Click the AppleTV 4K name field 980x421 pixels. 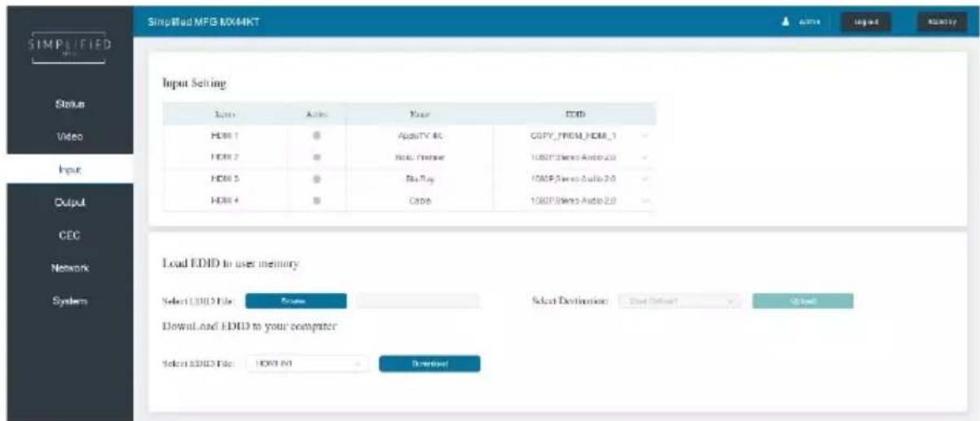[x=420, y=136]
